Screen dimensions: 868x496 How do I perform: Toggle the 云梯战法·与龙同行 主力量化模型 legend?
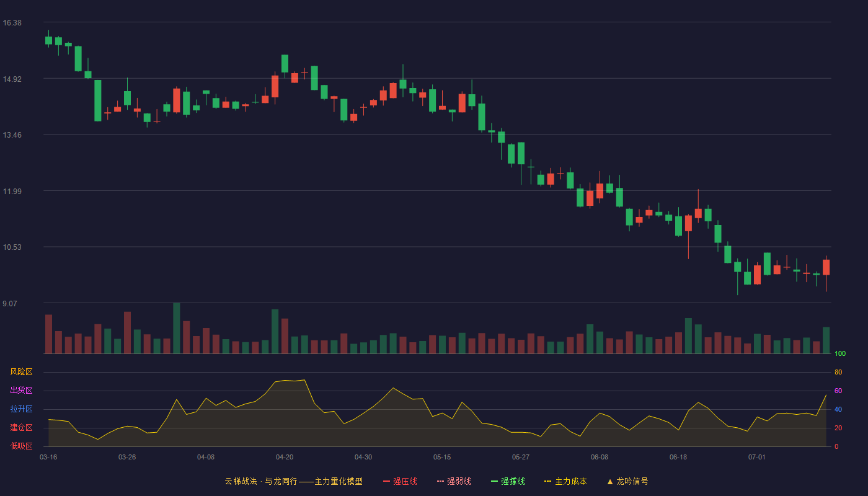(293, 481)
